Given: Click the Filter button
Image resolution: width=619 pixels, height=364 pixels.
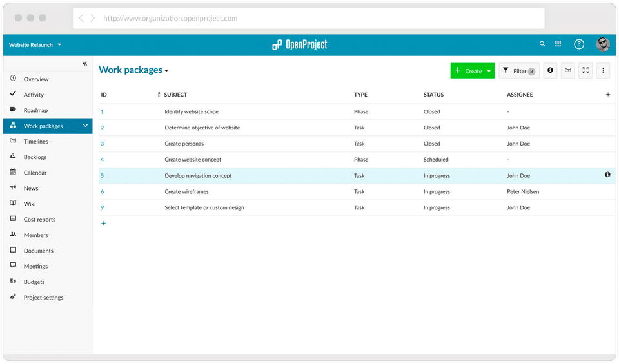Looking at the screenshot, I should point(519,71).
